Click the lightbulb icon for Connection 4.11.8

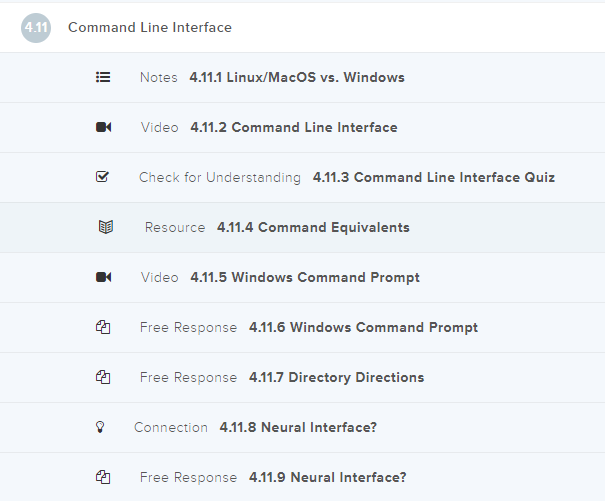coord(99,427)
